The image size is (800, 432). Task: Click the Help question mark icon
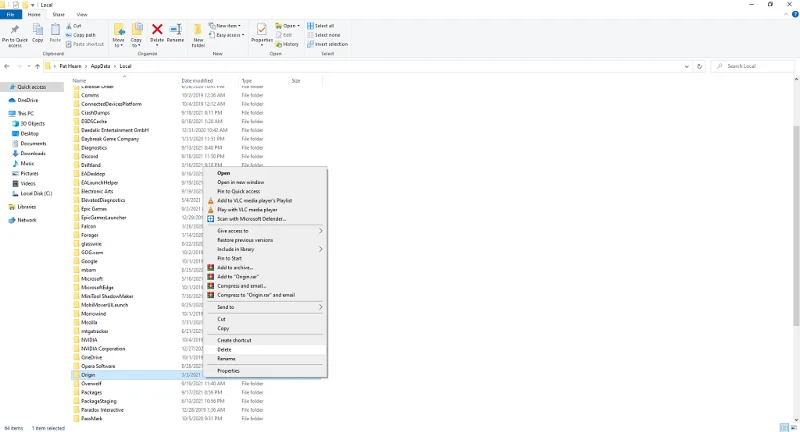795,14
